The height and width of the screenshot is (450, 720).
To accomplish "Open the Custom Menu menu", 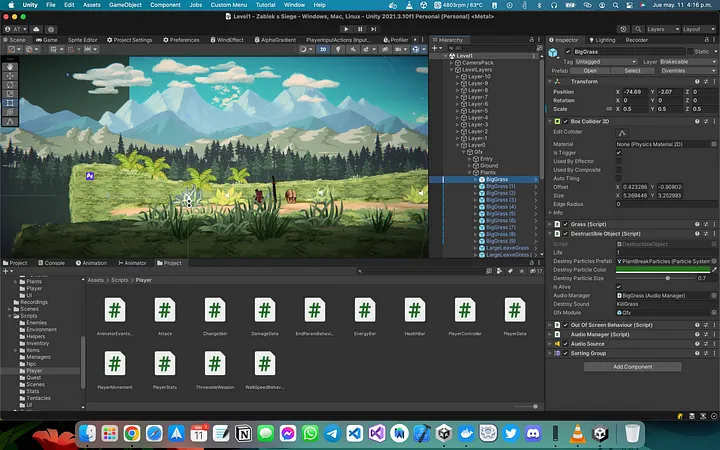I will [x=229, y=5].
